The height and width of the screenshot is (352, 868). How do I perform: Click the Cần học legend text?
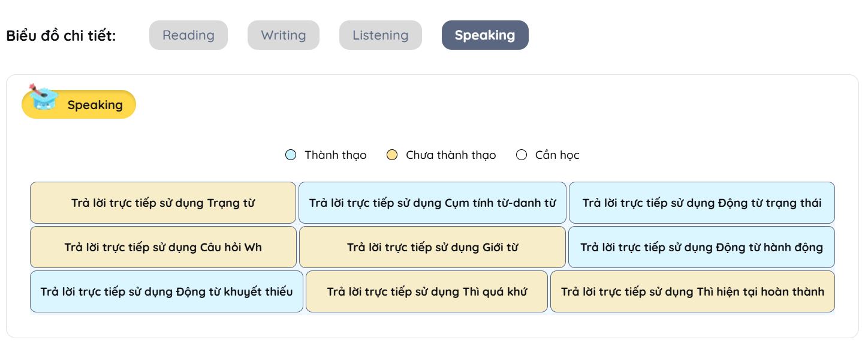[557, 155]
